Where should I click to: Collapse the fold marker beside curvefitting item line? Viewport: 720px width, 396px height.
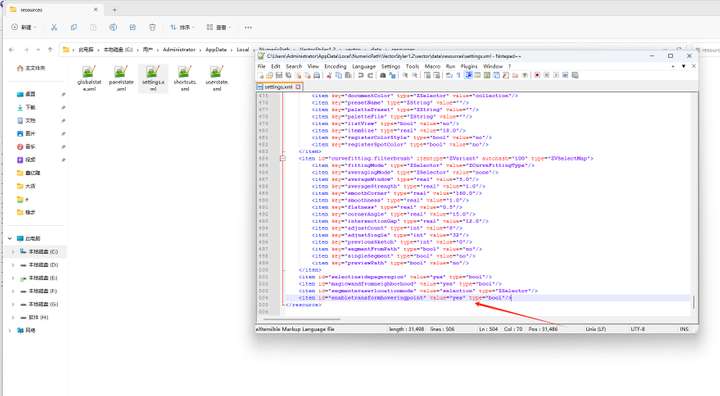[283, 158]
